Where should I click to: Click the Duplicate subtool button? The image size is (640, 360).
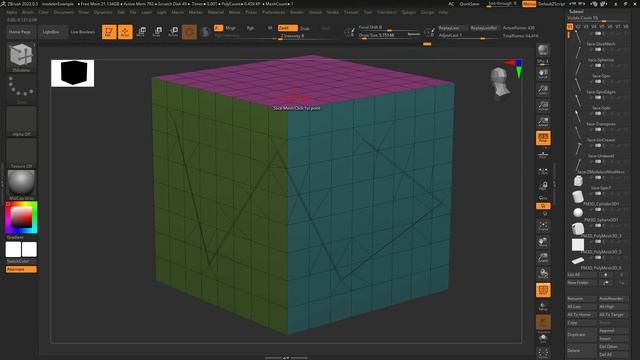582,335
